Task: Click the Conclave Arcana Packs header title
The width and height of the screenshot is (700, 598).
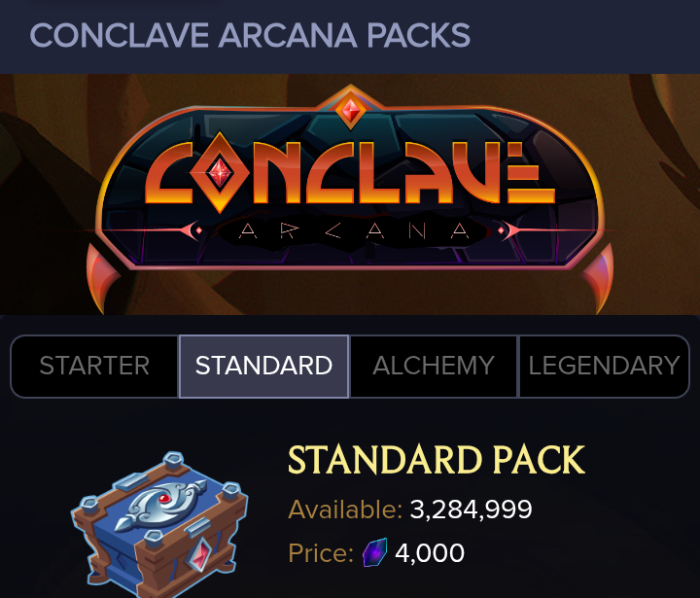Action: pyautogui.click(x=250, y=35)
